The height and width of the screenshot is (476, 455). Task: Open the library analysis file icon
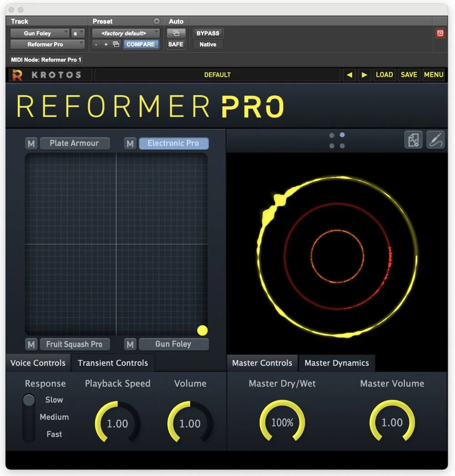(x=414, y=140)
